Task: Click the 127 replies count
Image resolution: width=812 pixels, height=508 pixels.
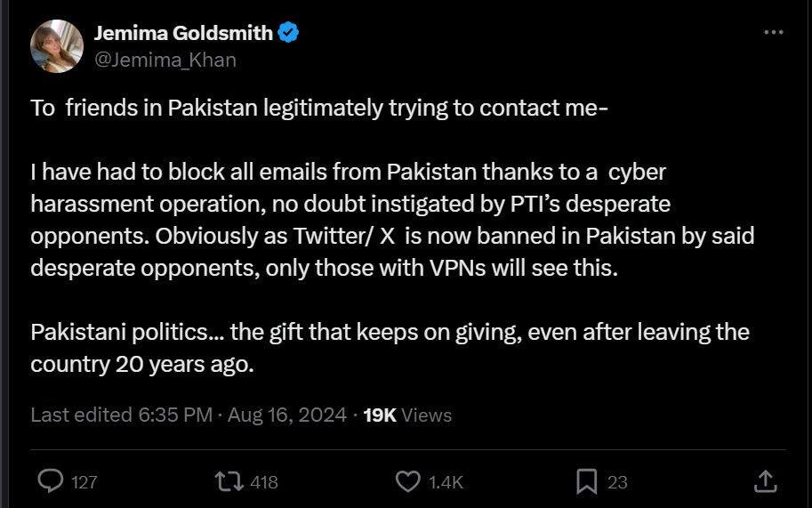Action: tap(84, 482)
